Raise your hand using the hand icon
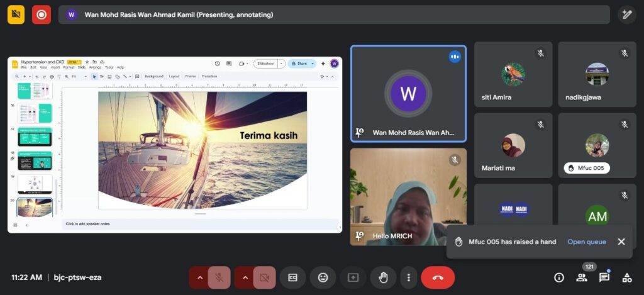Screen dimensions: 644x295 click(x=382, y=277)
